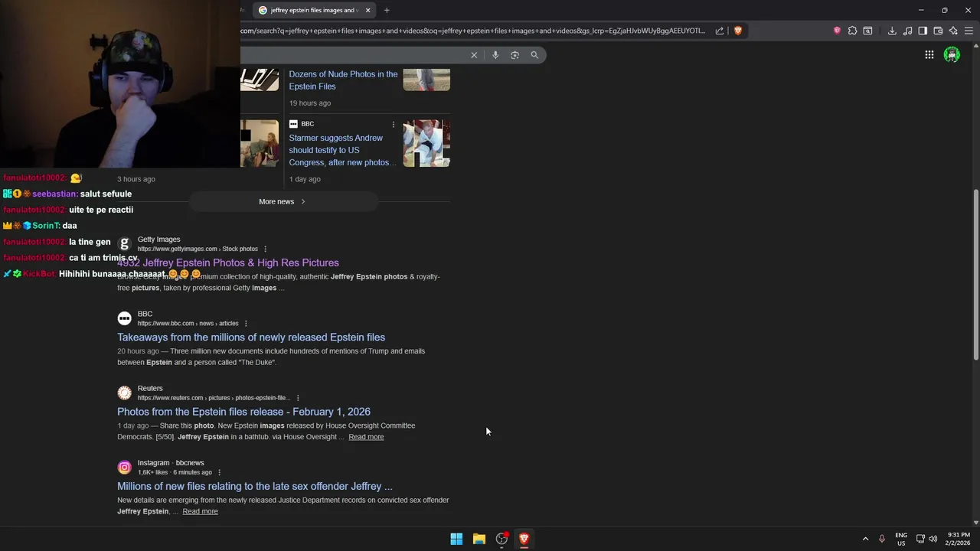Click the Getty Images source name
The width and height of the screenshot is (980, 551).
[x=158, y=240]
